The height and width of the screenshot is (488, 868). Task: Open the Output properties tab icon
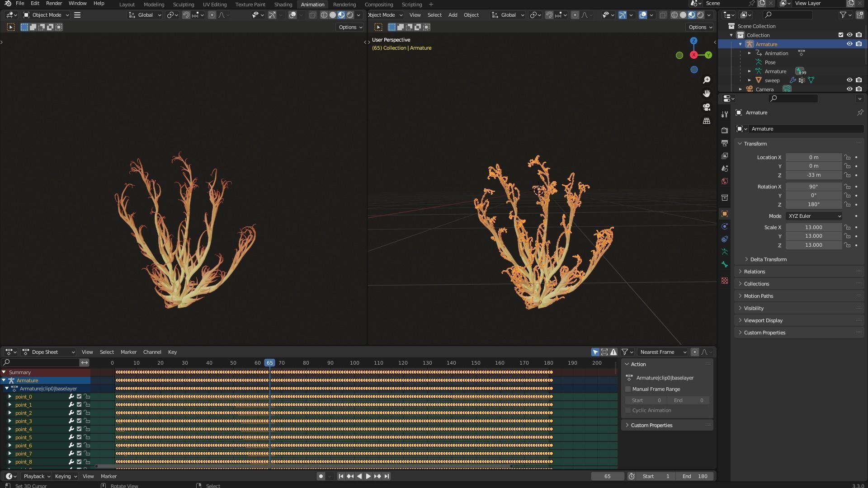click(x=725, y=143)
